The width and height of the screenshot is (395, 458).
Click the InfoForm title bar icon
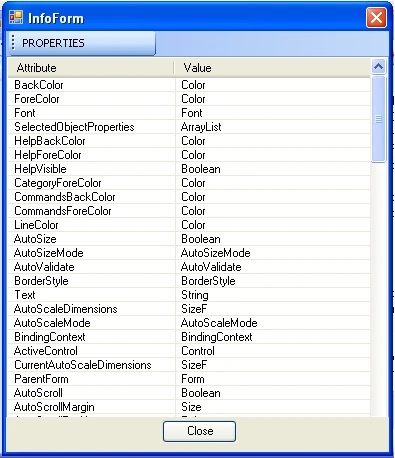pos(16,17)
